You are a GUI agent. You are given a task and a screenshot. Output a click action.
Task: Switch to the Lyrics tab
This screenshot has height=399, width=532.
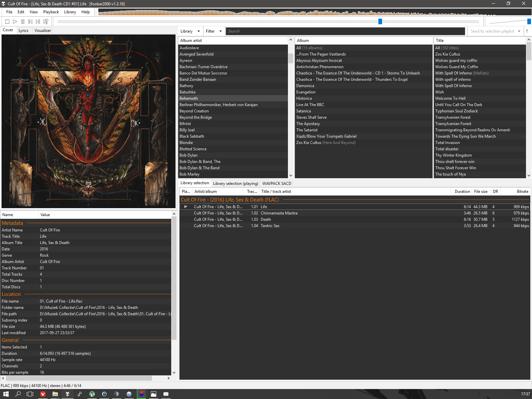coord(23,31)
